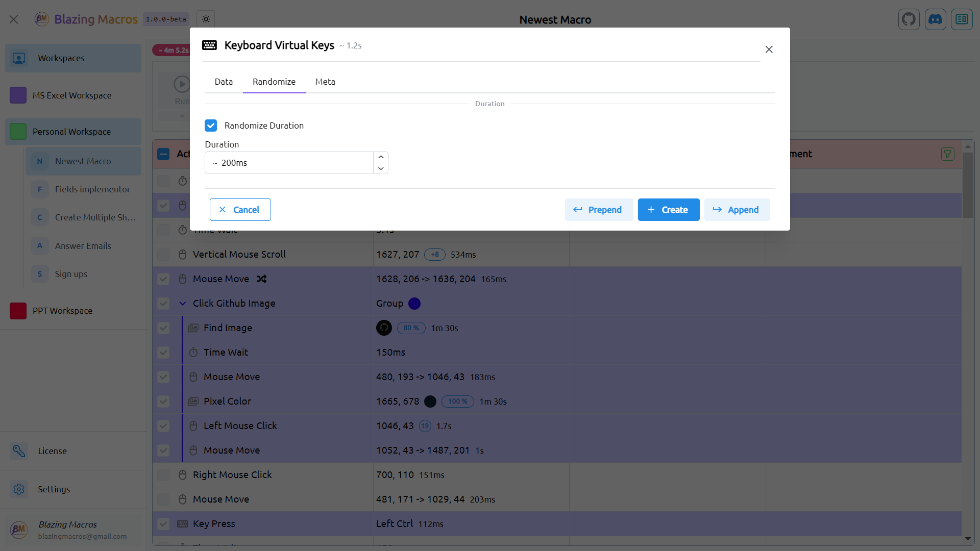The width and height of the screenshot is (980, 551).
Task: Select Personal Workspace
Action: coord(73,132)
